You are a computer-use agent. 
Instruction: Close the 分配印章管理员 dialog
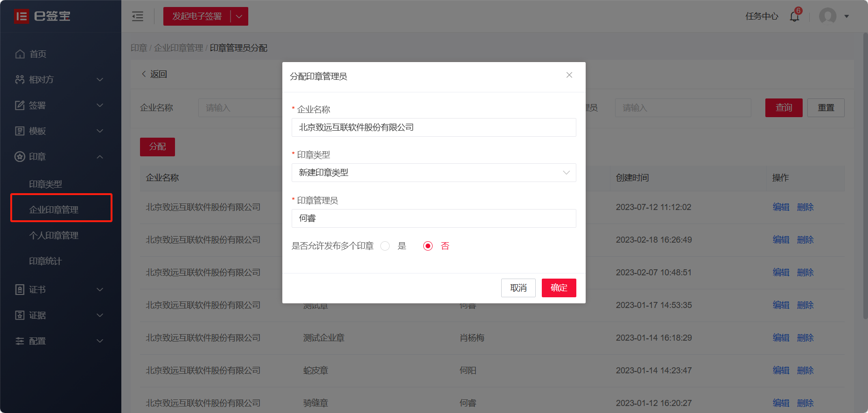[569, 75]
